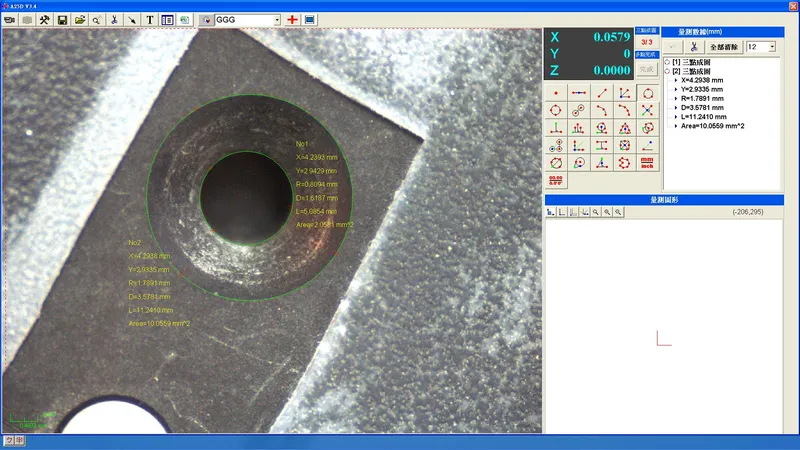800x450 pixels.
Task: Click the mm/inch unit switch icon
Action: [647, 162]
